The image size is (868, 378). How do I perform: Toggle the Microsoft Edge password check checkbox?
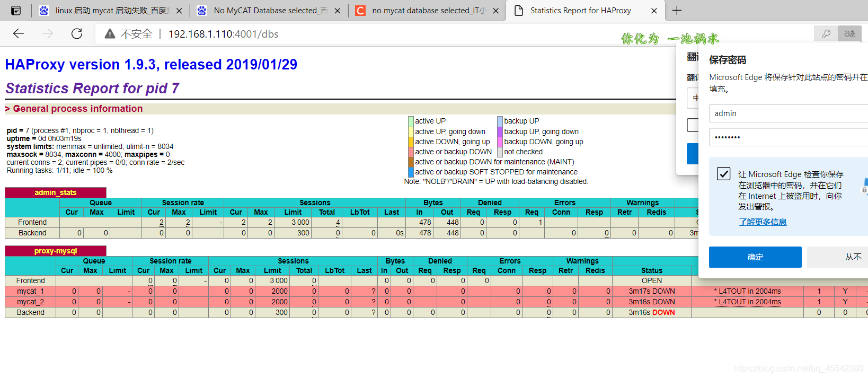pos(724,174)
